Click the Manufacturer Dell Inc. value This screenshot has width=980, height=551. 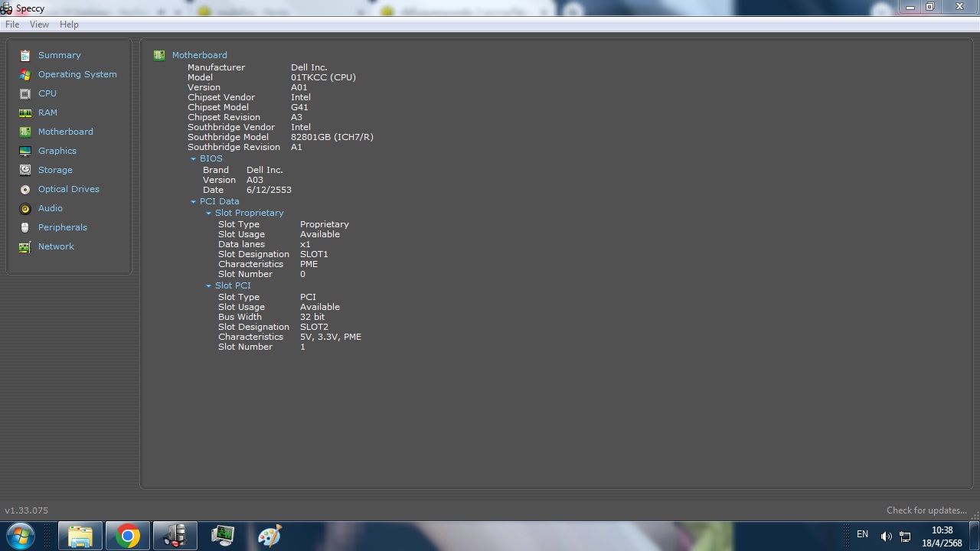point(309,67)
